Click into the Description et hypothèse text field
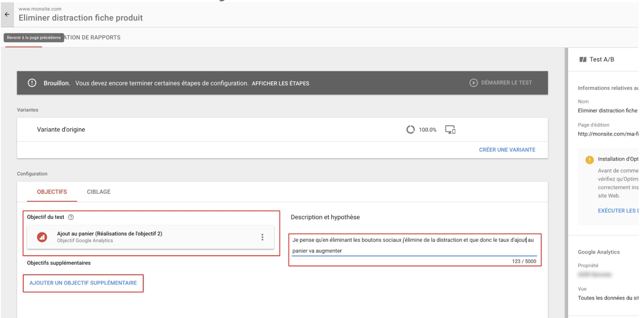 (414, 245)
